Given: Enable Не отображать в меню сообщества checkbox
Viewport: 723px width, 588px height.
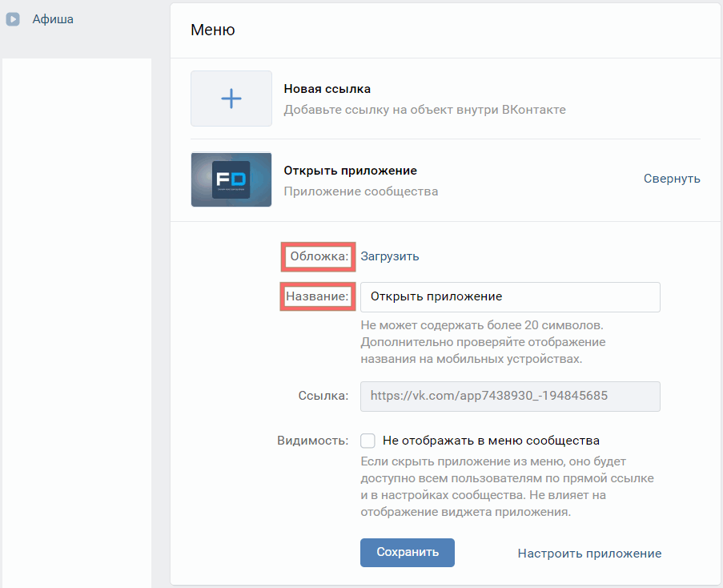Looking at the screenshot, I should point(368,441).
